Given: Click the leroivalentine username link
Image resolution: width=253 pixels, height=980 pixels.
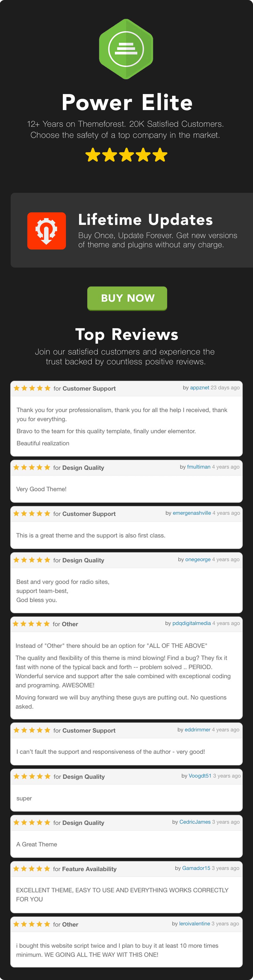Looking at the screenshot, I should click(x=194, y=924).
